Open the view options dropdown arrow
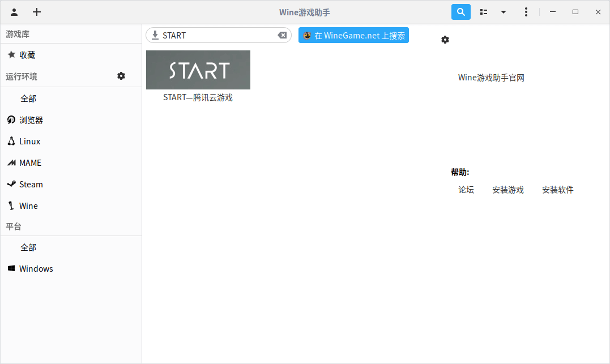The image size is (610, 364). coord(504,12)
